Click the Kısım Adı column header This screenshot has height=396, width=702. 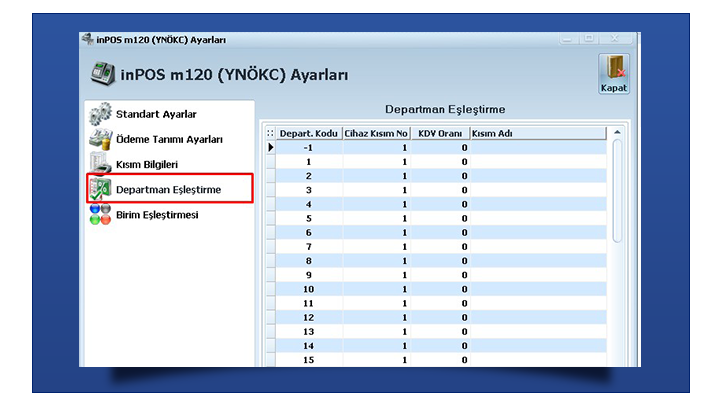pyautogui.click(x=538, y=133)
